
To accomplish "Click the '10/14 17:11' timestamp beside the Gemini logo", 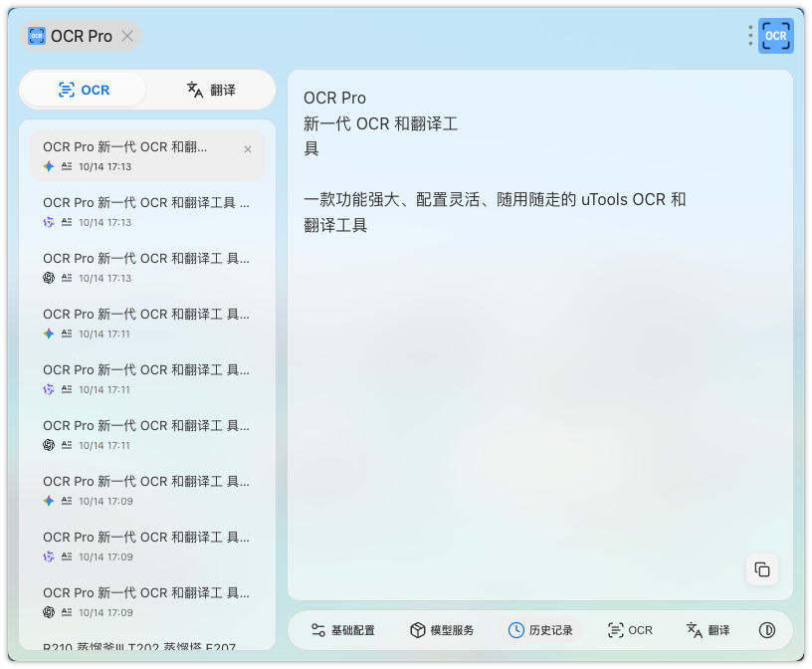I will point(104,334).
